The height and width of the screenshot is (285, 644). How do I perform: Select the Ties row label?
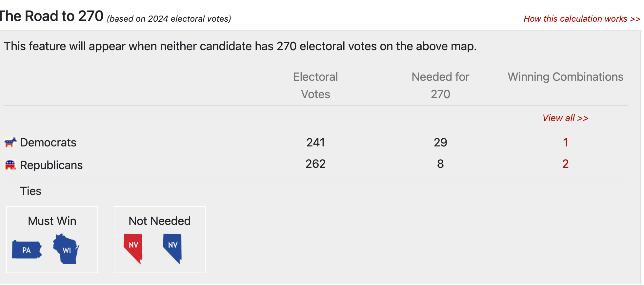(x=31, y=191)
